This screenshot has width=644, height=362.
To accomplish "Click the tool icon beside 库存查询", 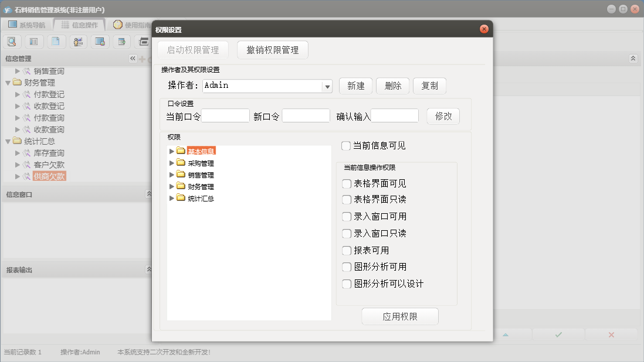I will pos(27,153).
